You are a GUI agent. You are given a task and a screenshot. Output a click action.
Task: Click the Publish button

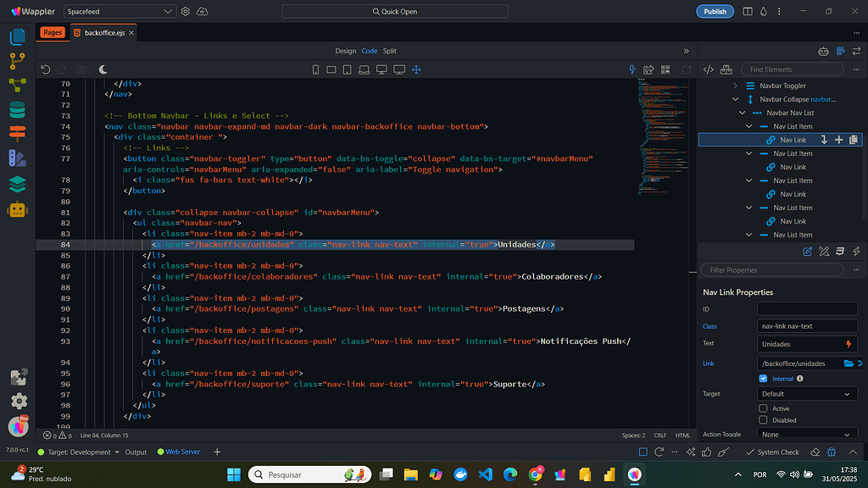(x=715, y=10)
